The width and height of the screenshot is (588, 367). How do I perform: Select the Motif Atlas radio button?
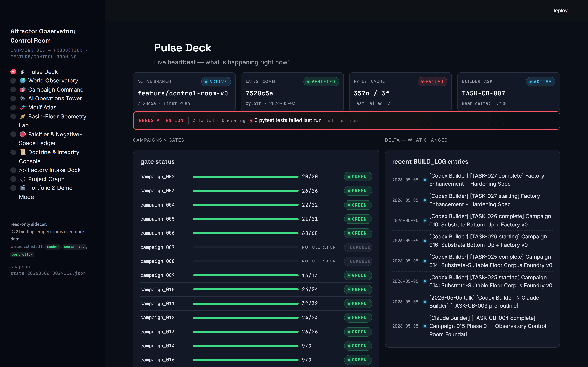click(x=13, y=107)
